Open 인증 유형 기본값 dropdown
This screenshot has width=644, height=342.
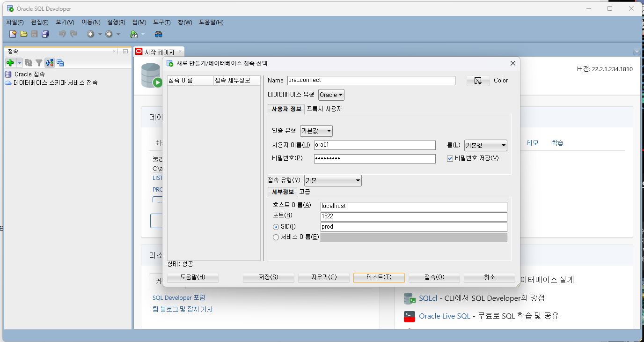click(316, 131)
